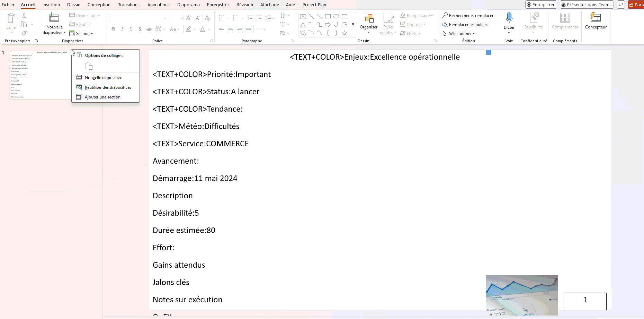Select slide 1 thumbnail in the panel
The width and height of the screenshot is (644, 319).
(x=40, y=75)
